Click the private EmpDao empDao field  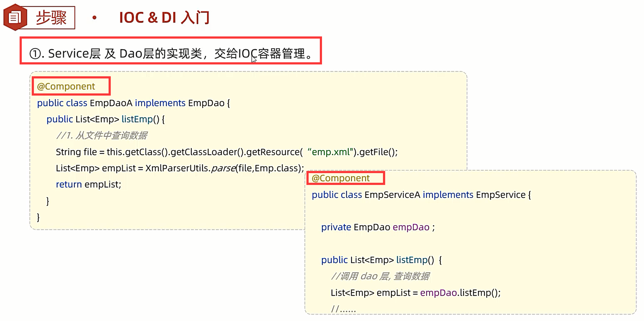(378, 227)
